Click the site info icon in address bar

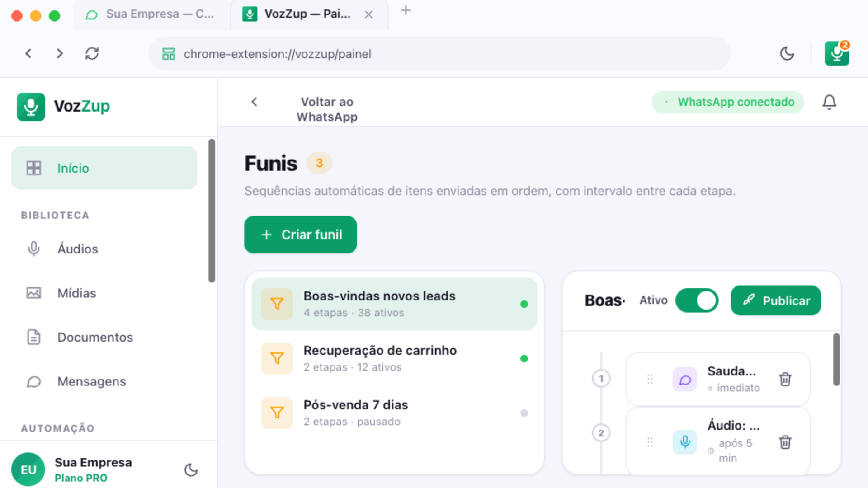(169, 54)
